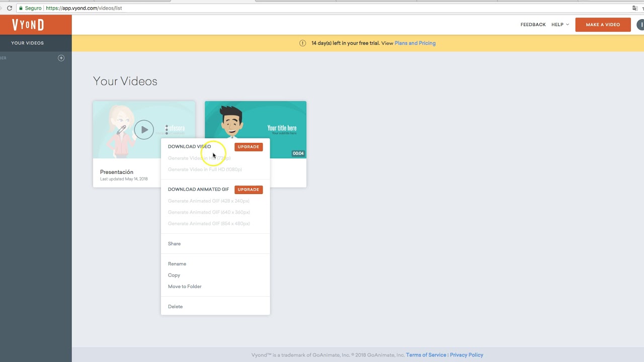Choose Share in the context menu

pos(174,244)
